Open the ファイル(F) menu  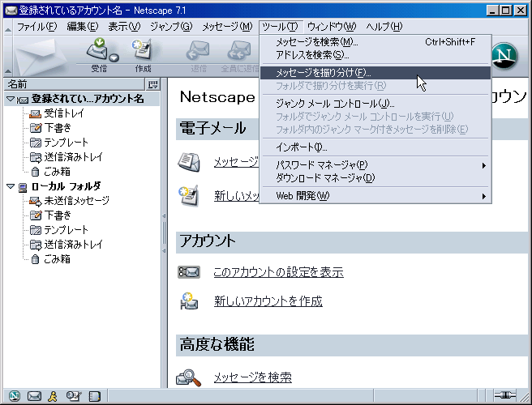point(37,27)
